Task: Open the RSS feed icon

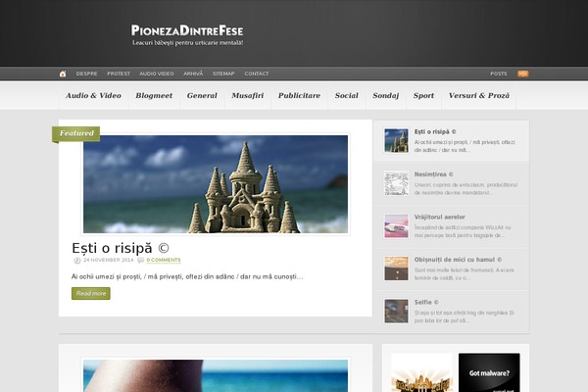Action: 522,73
